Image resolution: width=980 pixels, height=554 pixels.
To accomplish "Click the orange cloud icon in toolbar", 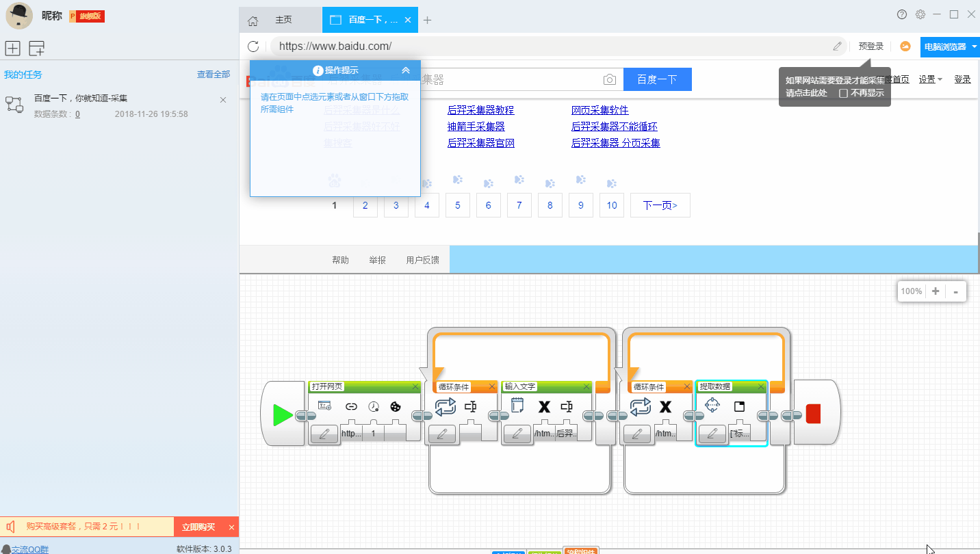I will pos(905,47).
